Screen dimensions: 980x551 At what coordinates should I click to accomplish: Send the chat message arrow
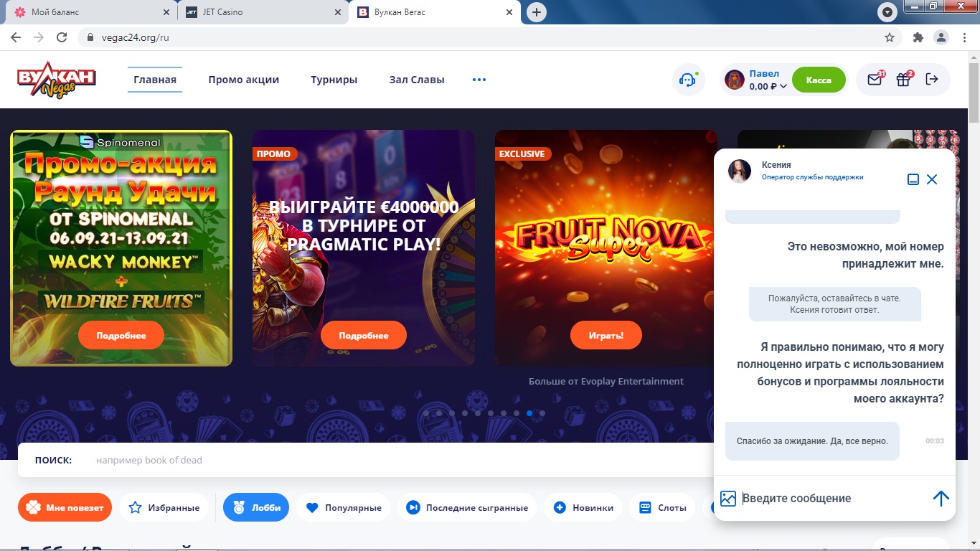click(941, 498)
